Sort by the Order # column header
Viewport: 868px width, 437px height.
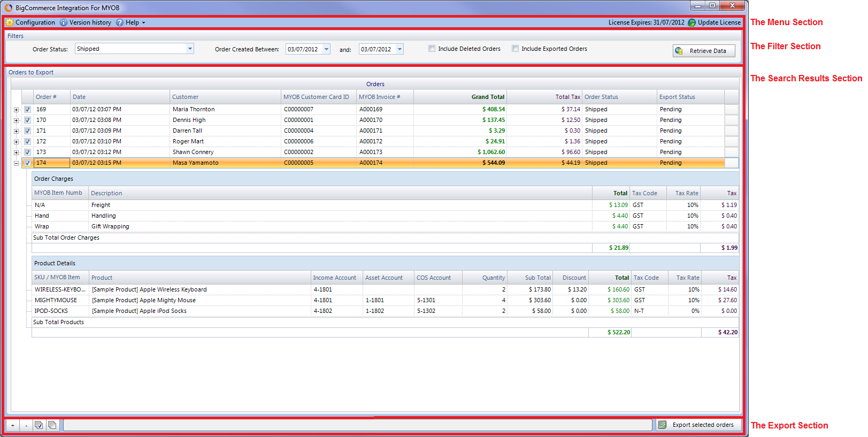(51, 97)
